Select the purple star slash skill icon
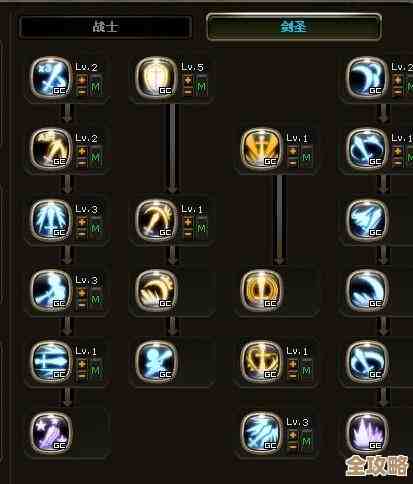 [51, 433]
